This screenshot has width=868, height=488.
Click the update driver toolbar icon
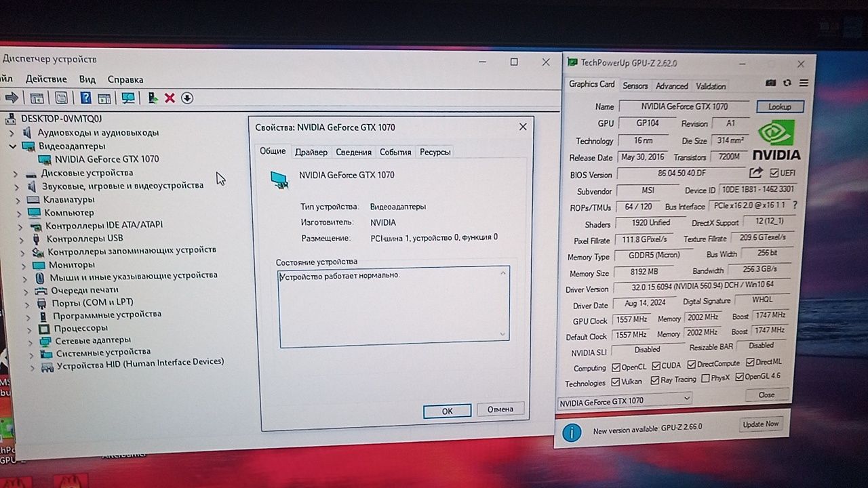click(153, 98)
